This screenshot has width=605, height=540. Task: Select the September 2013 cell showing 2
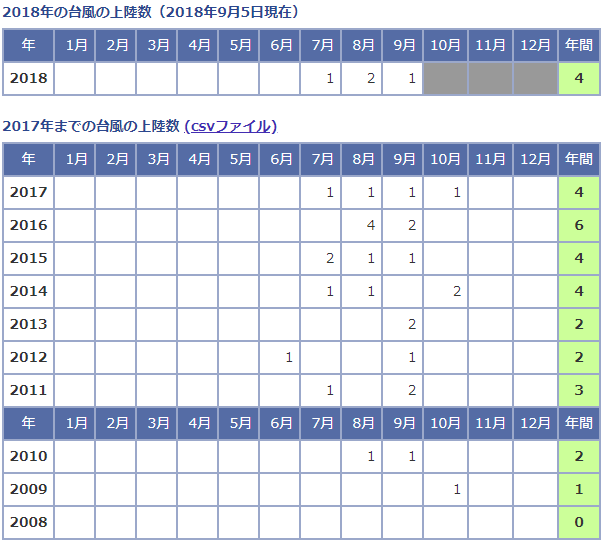pyautogui.click(x=403, y=324)
